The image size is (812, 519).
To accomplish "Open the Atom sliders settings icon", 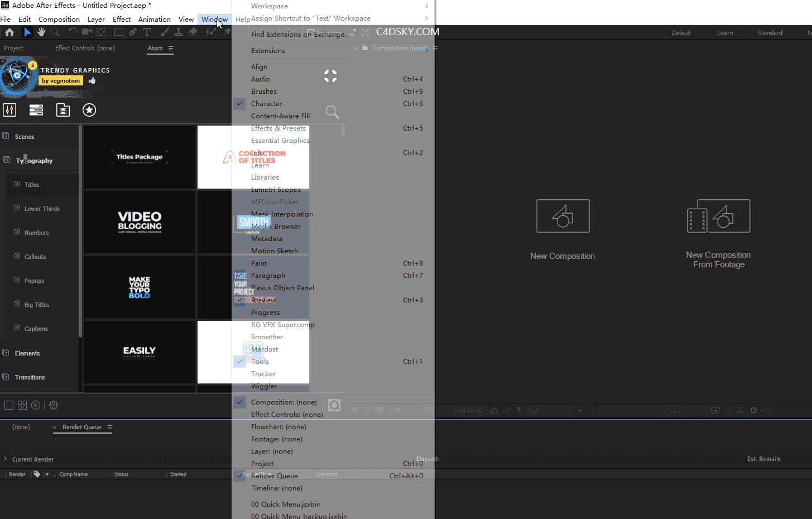I will (9, 110).
